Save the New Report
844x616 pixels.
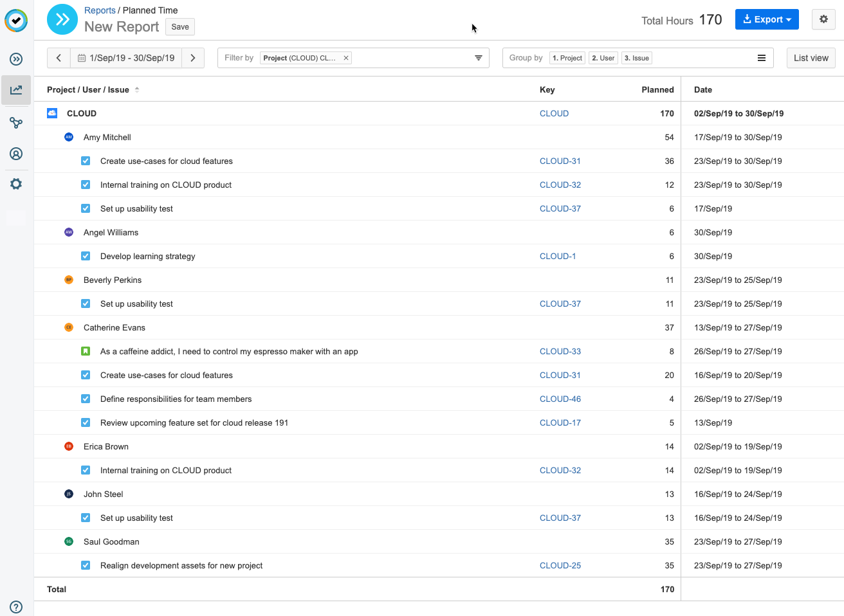coord(180,26)
